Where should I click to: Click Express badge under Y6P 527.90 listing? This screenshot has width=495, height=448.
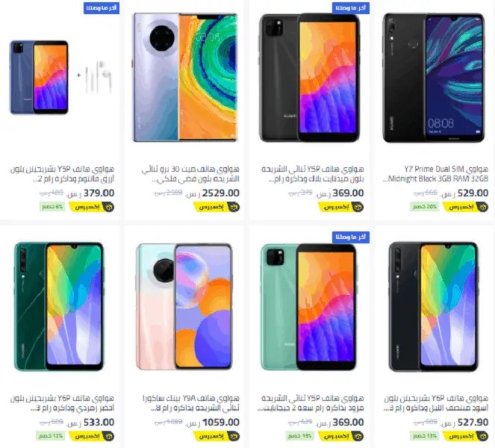(466, 436)
